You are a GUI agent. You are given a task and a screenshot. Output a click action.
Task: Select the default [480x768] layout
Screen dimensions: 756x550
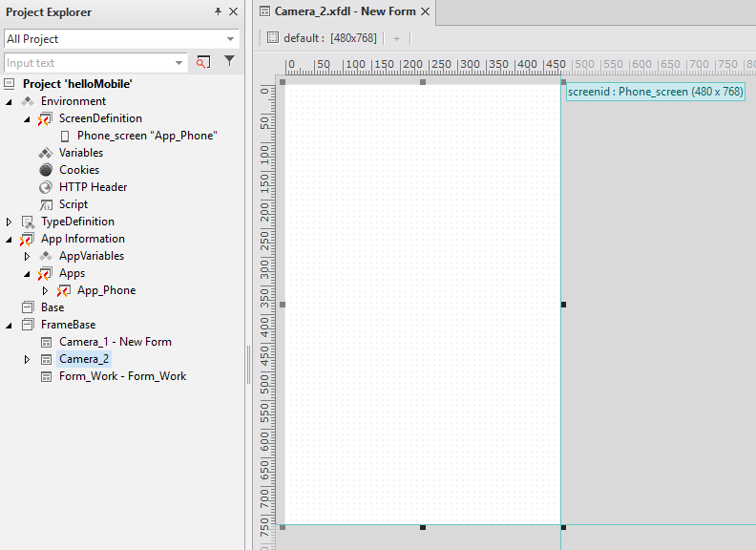click(x=322, y=38)
